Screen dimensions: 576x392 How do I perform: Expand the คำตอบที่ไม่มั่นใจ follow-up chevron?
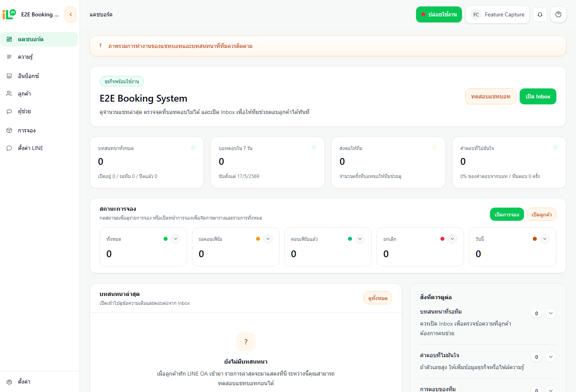pyautogui.click(x=551, y=357)
